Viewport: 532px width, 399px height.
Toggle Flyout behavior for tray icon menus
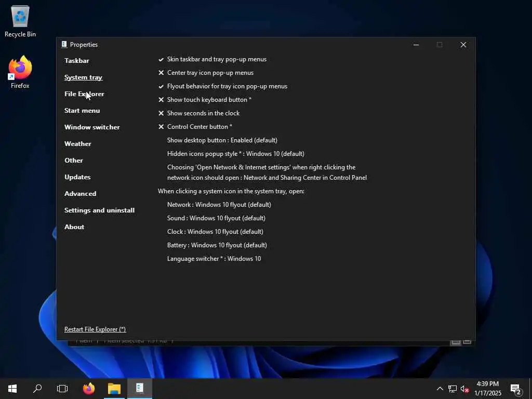223,86
